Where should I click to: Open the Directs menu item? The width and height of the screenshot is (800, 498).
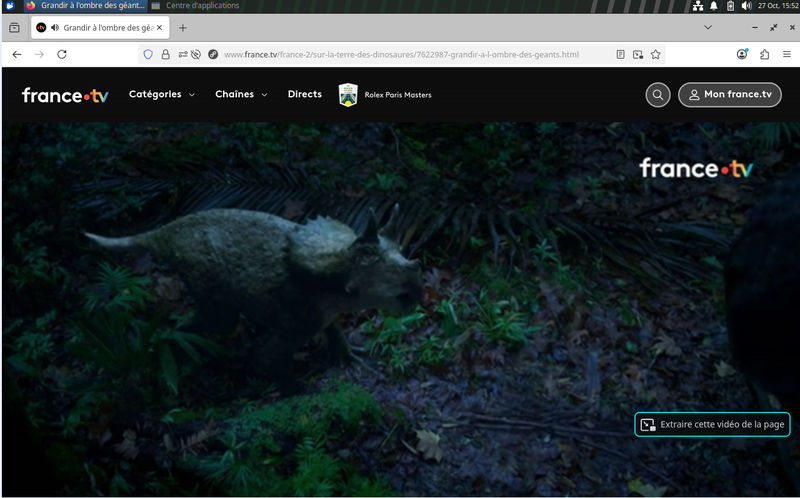click(304, 95)
